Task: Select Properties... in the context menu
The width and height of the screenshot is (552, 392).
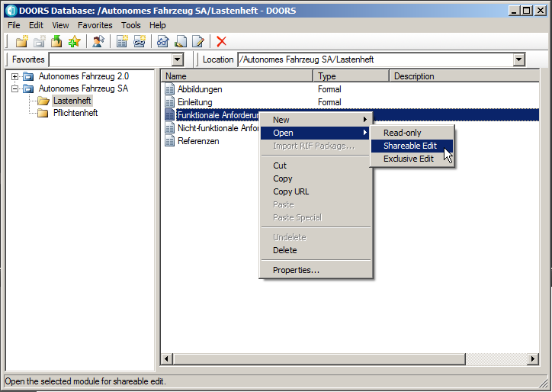Action: pyautogui.click(x=296, y=270)
